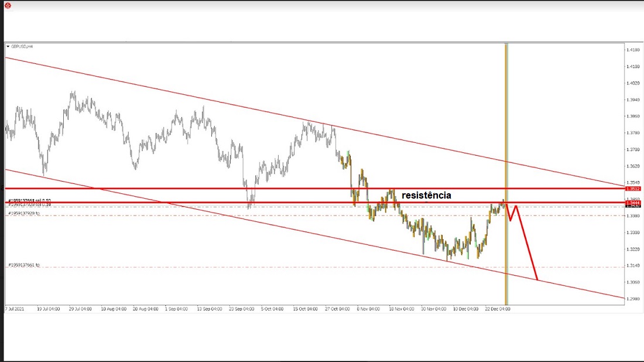Select the #1959137928 sell 0.20 order label
644x362 pixels.
[30, 204]
